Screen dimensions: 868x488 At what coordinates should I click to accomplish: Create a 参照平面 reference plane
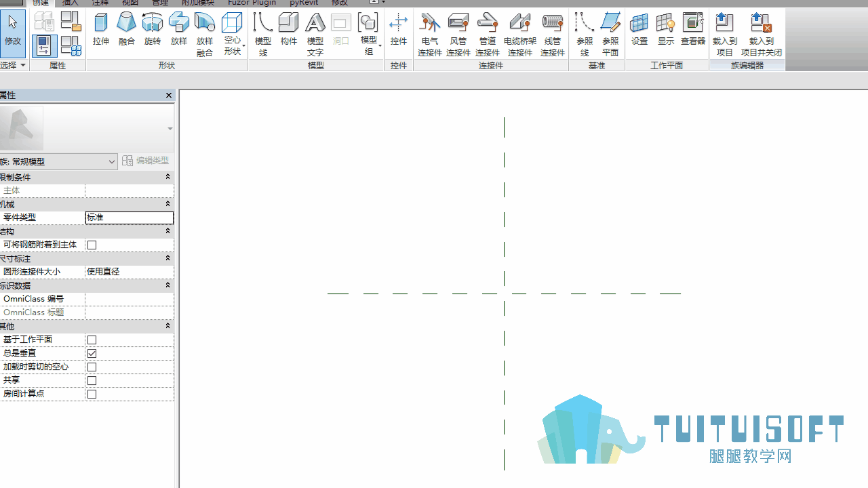point(610,34)
